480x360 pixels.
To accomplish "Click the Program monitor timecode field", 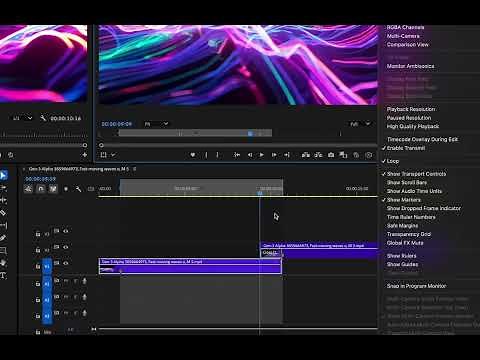I will tap(117, 124).
